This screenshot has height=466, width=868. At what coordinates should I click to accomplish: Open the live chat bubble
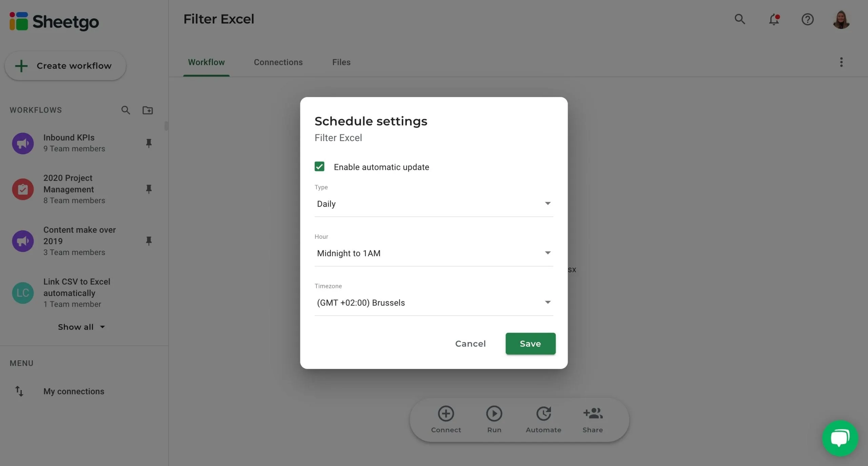coord(840,438)
